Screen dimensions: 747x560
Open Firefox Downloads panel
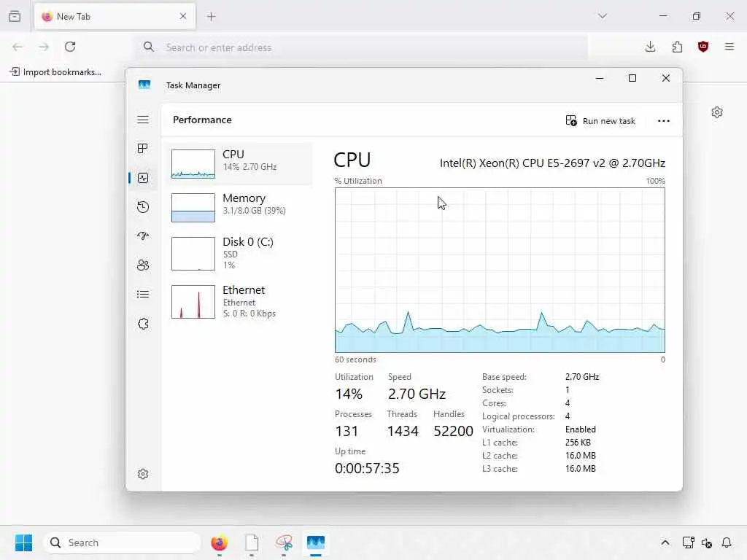click(650, 47)
